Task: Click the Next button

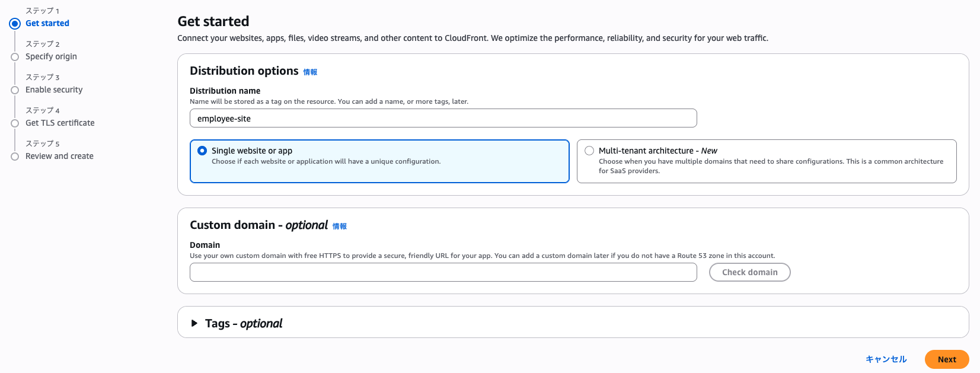Action: tap(946, 359)
